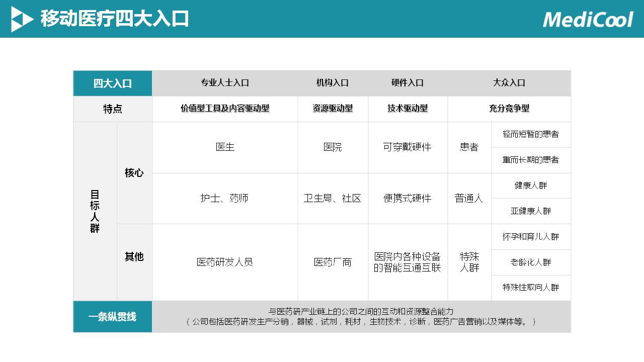644x362 pixels.
Task: Click the 一条纵贯线 teal label
Action: [x=113, y=317]
